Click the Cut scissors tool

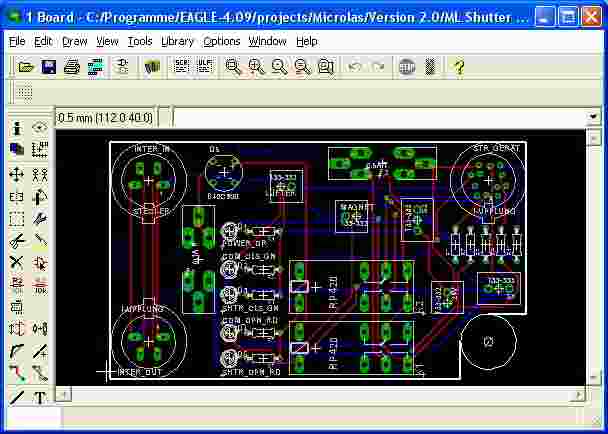coord(17,241)
